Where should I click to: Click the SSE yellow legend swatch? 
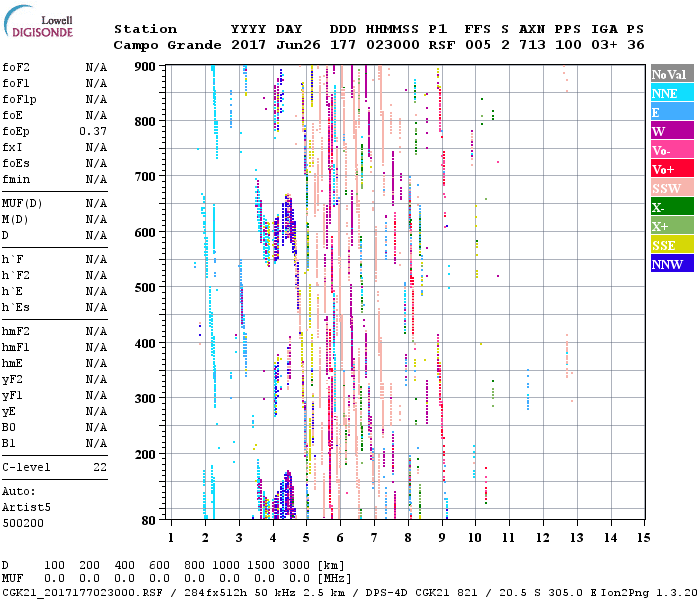tap(671, 245)
